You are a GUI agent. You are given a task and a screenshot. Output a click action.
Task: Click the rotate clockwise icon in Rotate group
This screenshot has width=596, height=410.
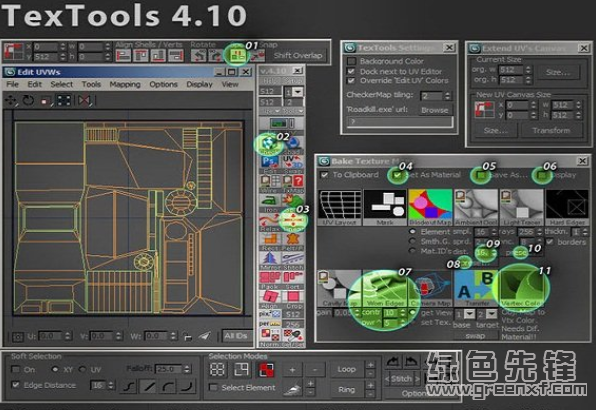[215, 56]
